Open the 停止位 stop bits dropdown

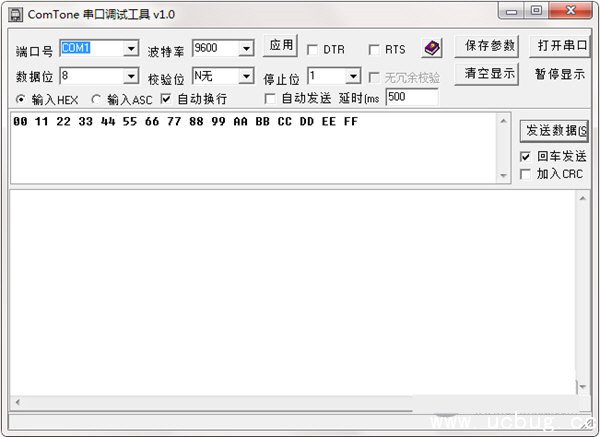[352, 76]
